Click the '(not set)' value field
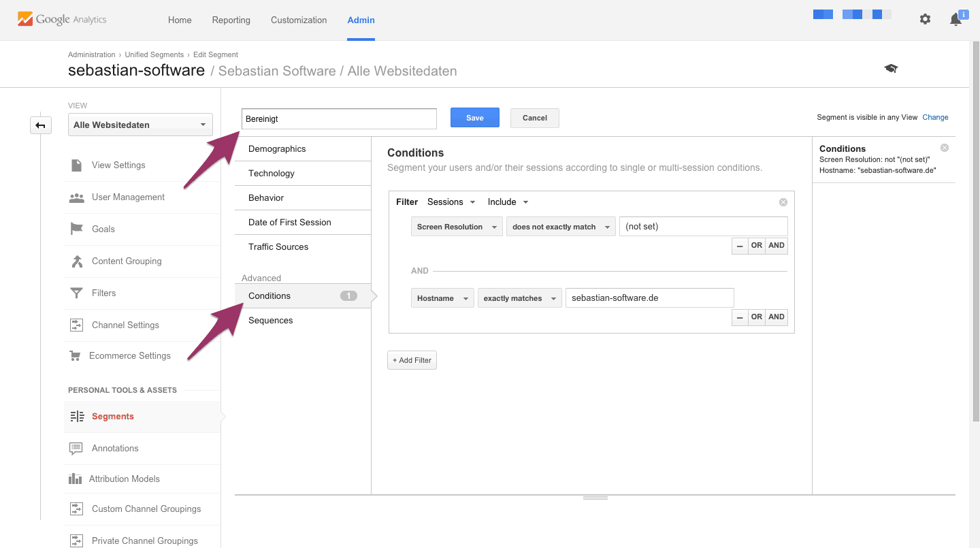Image resolution: width=980 pixels, height=548 pixels. [x=704, y=227]
